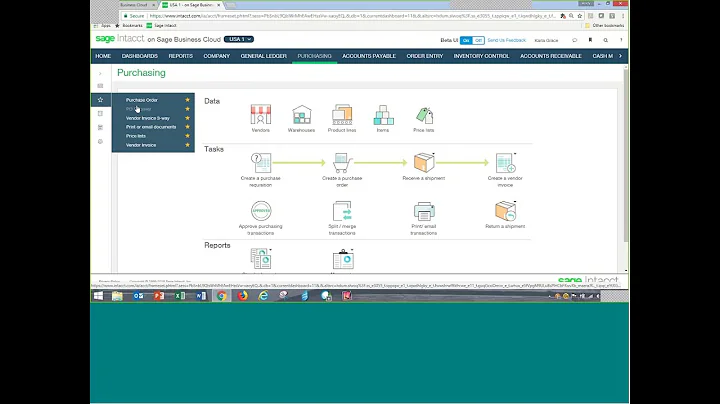Unstar the Purchase Order favorite
720x404 pixels.
(x=187, y=100)
